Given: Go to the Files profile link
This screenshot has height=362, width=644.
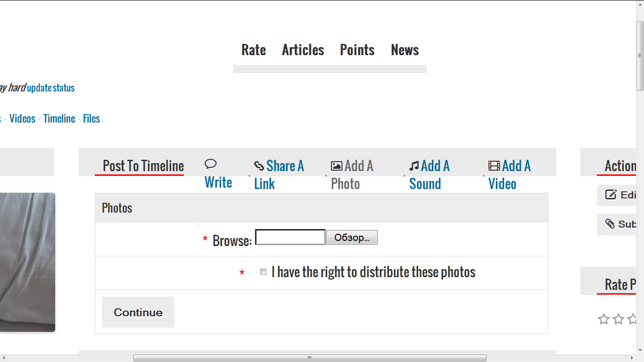Looking at the screenshot, I should [x=91, y=119].
